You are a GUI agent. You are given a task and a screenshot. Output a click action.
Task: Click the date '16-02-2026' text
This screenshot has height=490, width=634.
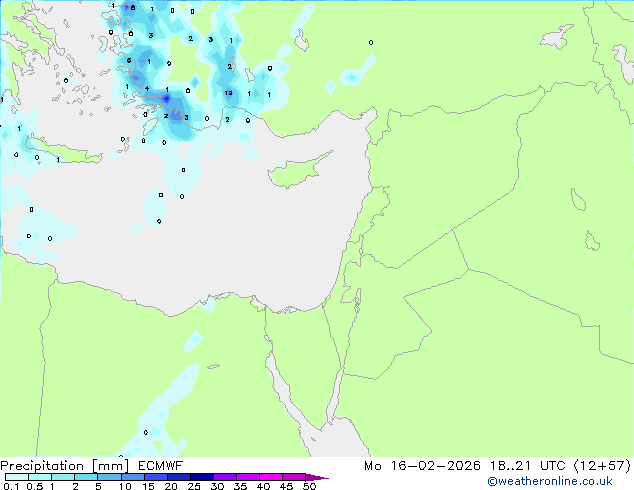436,466
